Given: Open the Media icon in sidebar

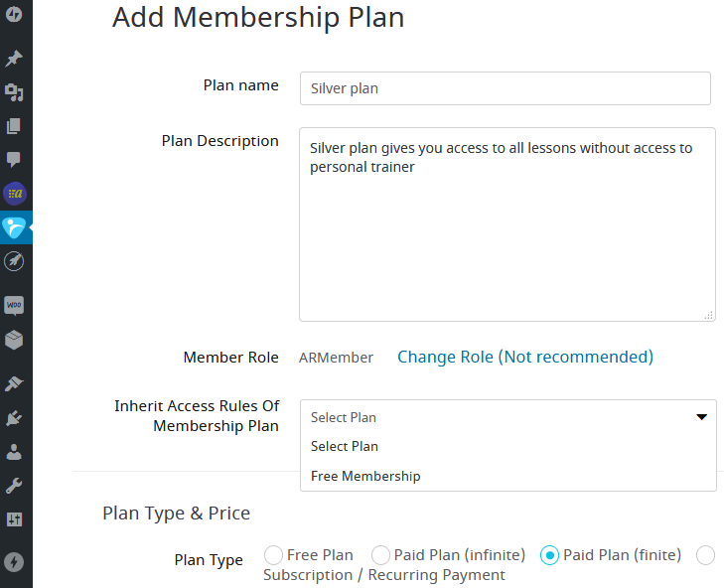Looking at the screenshot, I should (14, 92).
